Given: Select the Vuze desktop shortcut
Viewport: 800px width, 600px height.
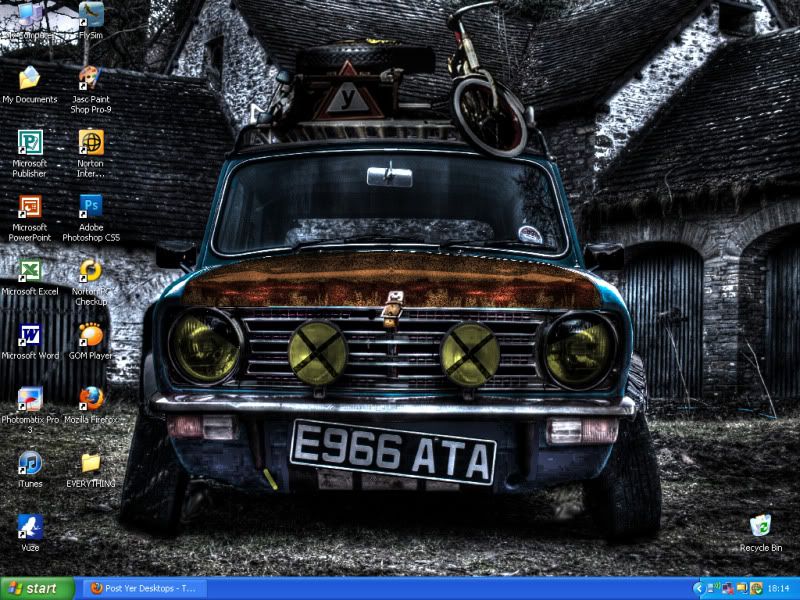Looking at the screenshot, I should 30,528.
